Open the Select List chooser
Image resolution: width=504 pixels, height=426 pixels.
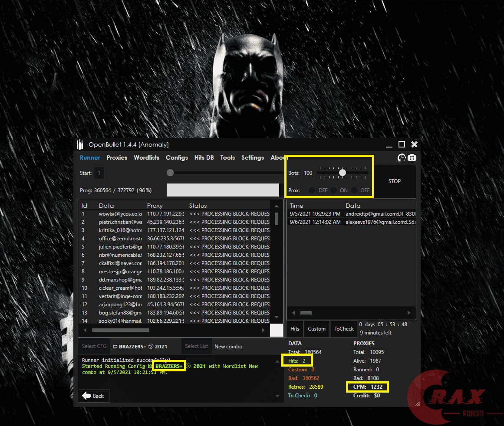(196, 346)
